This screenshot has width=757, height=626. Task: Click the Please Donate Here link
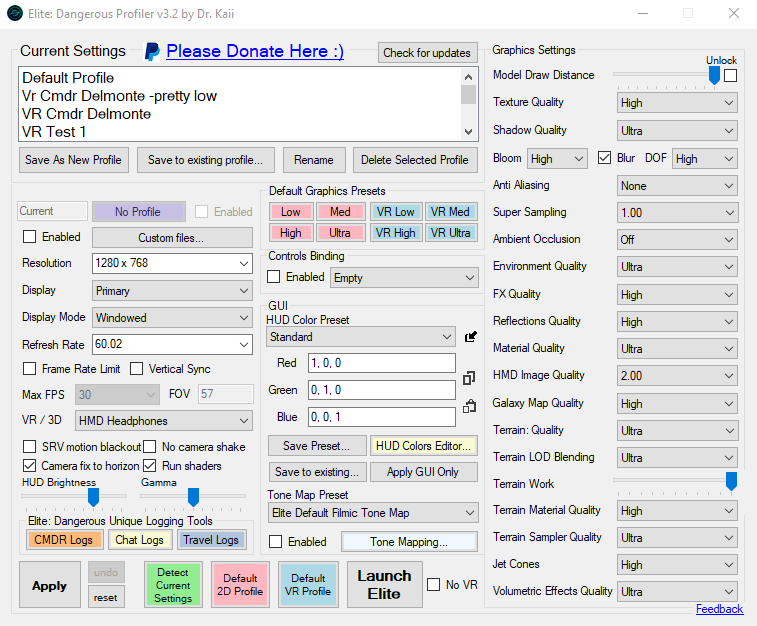coord(255,51)
